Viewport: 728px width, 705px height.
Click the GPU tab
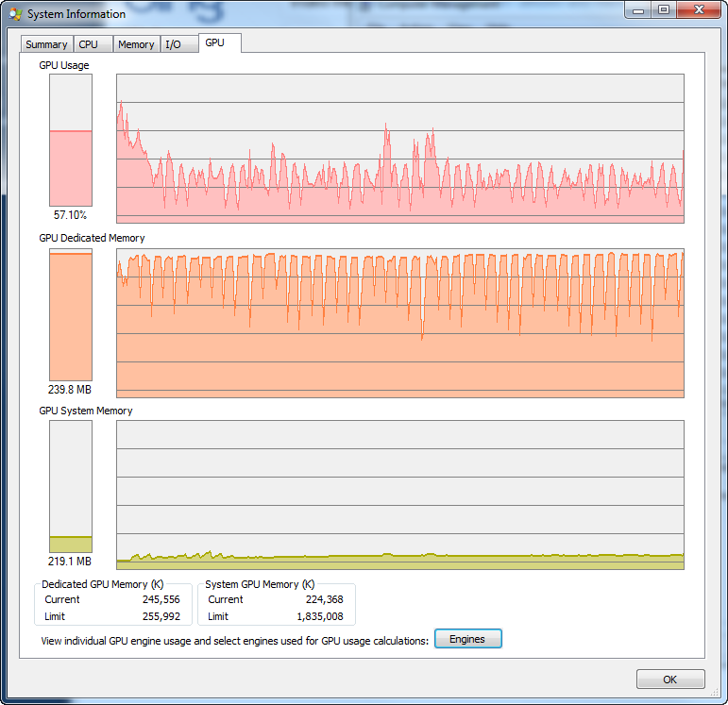point(215,42)
